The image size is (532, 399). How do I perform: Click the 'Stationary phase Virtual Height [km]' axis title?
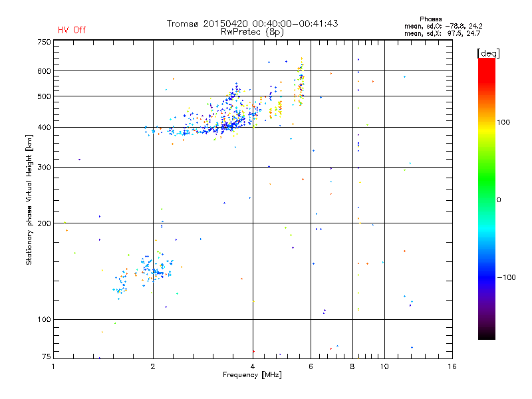point(29,199)
